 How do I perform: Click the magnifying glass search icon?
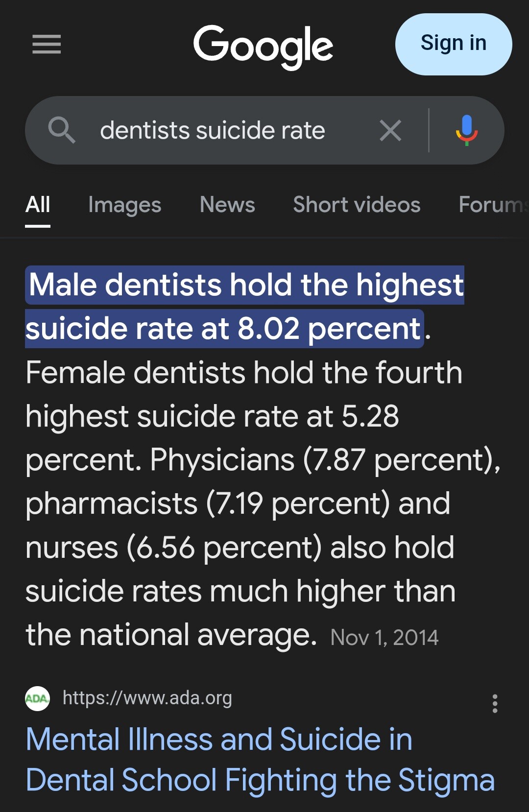(x=62, y=130)
